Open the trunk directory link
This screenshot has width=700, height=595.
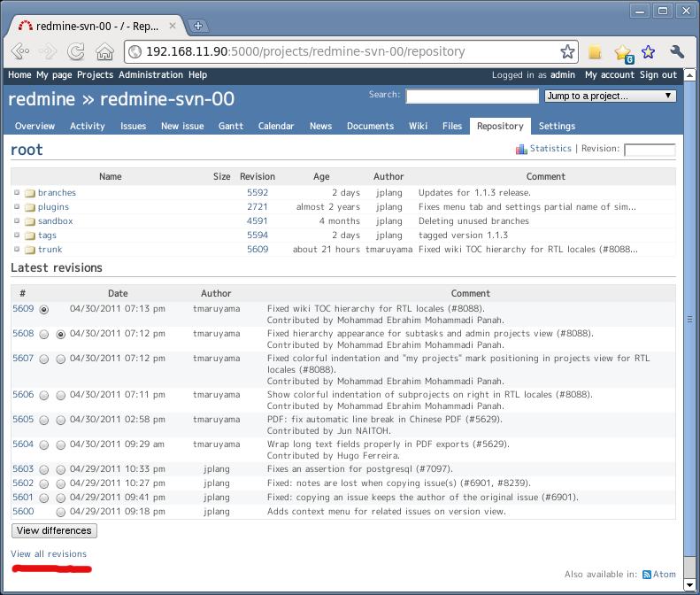[50, 250]
